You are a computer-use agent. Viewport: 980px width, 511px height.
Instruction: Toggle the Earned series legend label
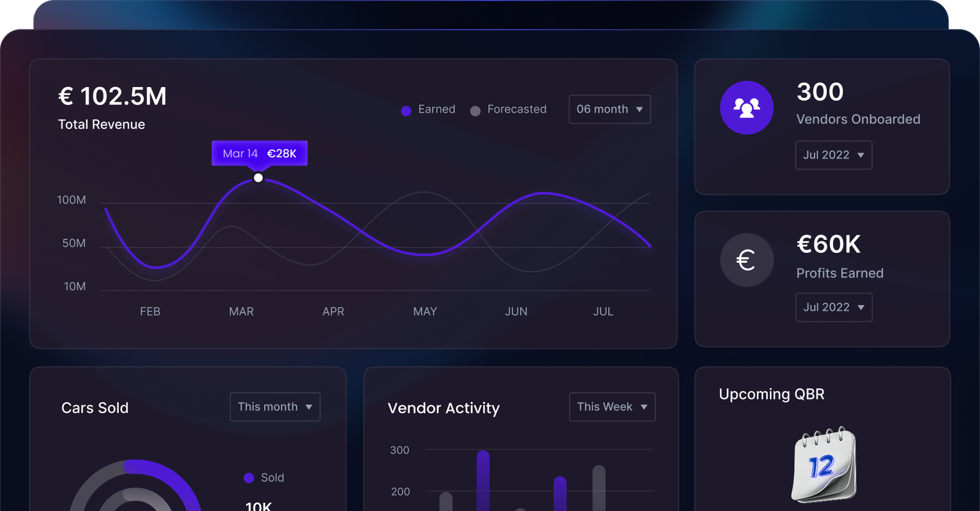point(436,109)
